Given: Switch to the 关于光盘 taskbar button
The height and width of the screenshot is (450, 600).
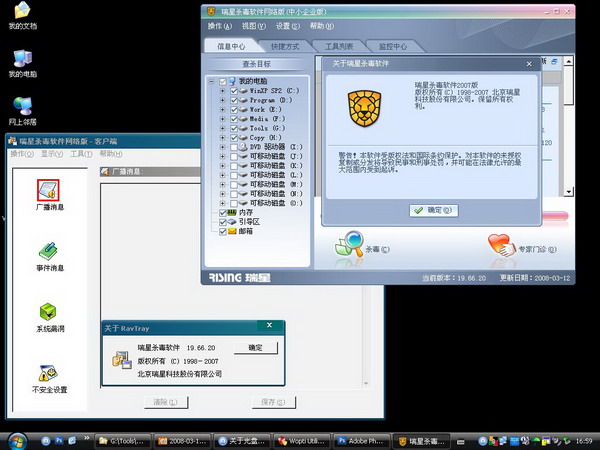Looking at the screenshot, I should click(x=242, y=441).
